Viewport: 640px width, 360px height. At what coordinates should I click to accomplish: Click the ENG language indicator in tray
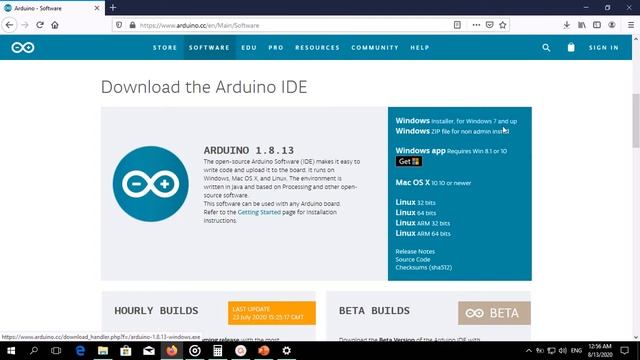pyautogui.click(x=576, y=351)
